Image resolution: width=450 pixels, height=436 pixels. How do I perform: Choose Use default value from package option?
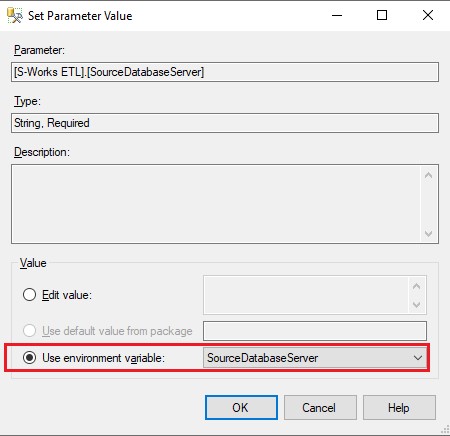pos(29,331)
